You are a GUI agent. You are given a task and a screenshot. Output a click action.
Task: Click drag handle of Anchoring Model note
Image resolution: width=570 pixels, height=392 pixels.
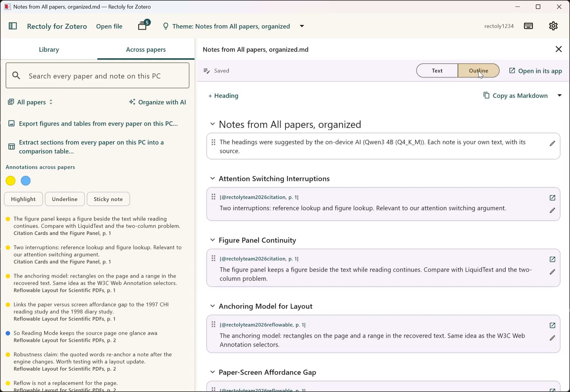[213, 324]
